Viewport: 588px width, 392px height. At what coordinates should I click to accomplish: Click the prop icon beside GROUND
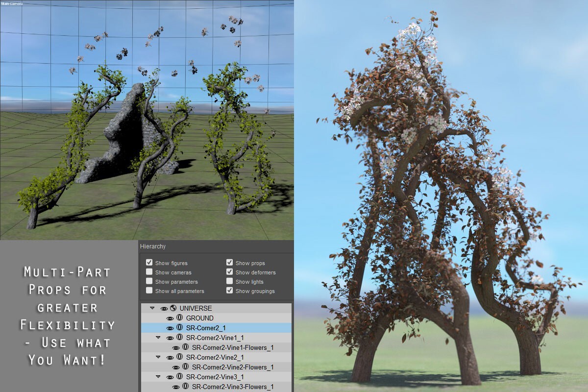(179, 318)
